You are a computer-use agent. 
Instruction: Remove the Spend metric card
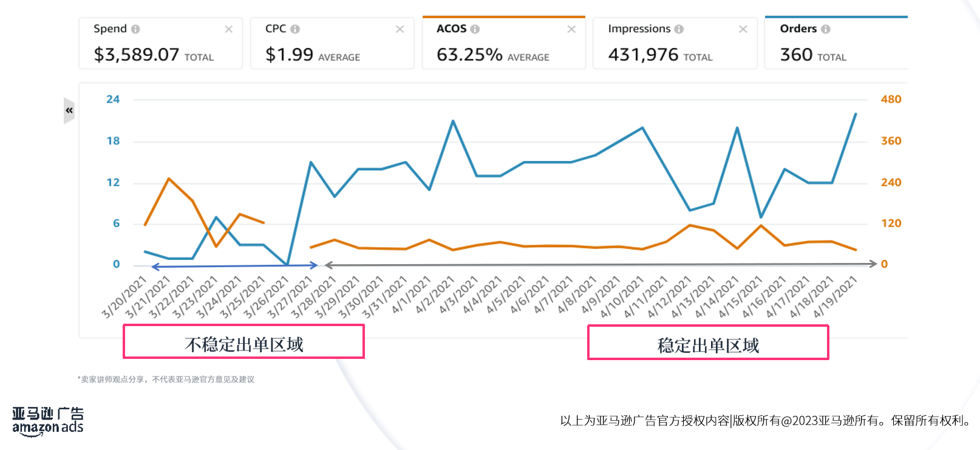coord(229,29)
